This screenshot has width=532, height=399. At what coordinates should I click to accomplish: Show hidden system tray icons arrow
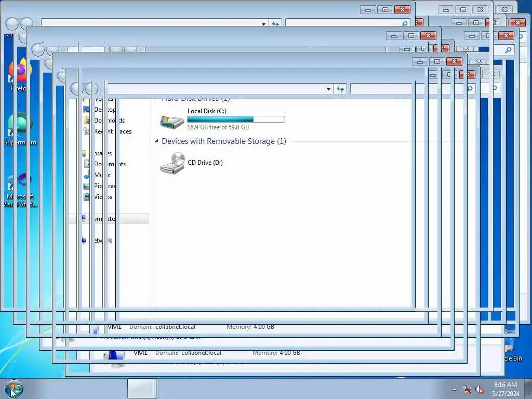point(454,389)
